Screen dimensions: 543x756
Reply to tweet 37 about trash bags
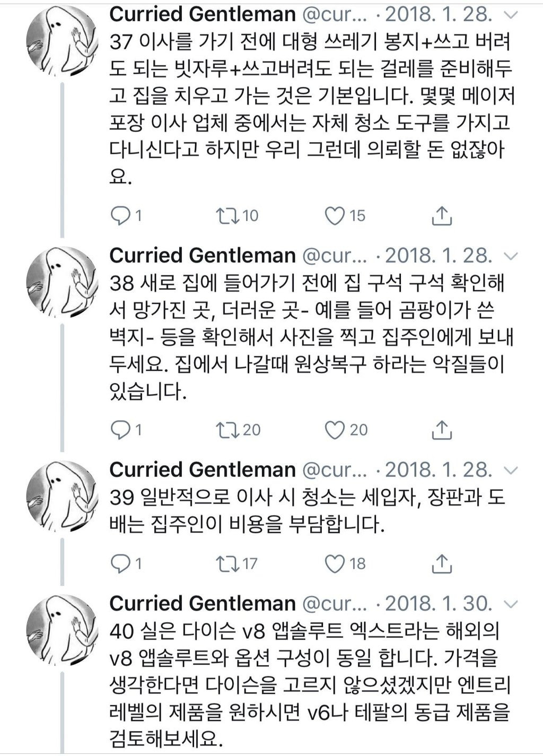(x=120, y=215)
